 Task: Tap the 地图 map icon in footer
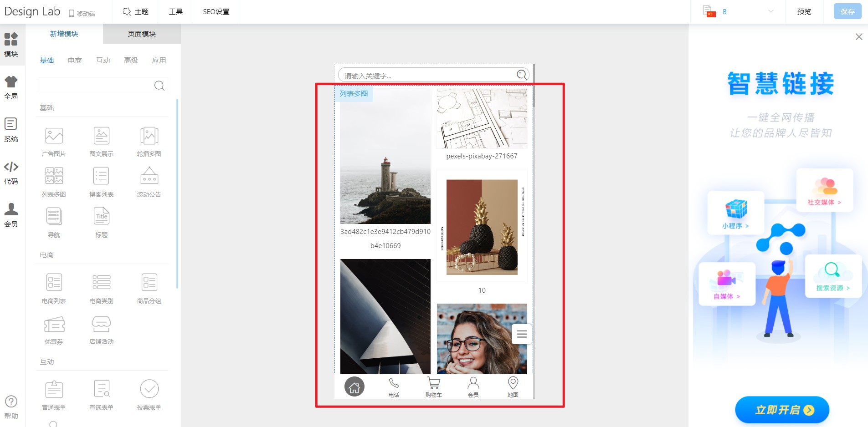[x=513, y=387]
